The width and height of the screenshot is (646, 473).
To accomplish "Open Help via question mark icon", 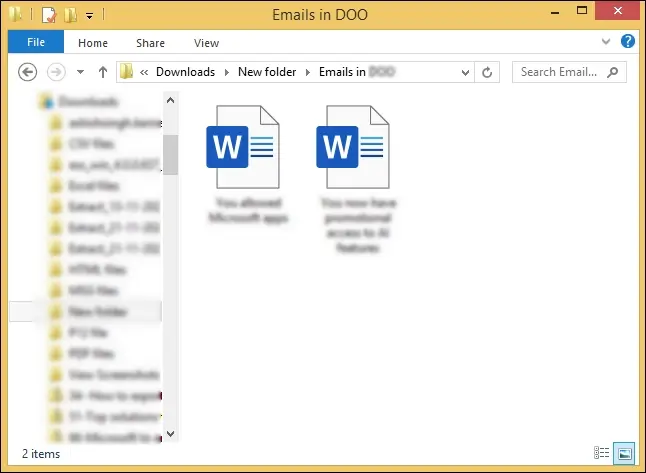I will [x=627, y=41].
